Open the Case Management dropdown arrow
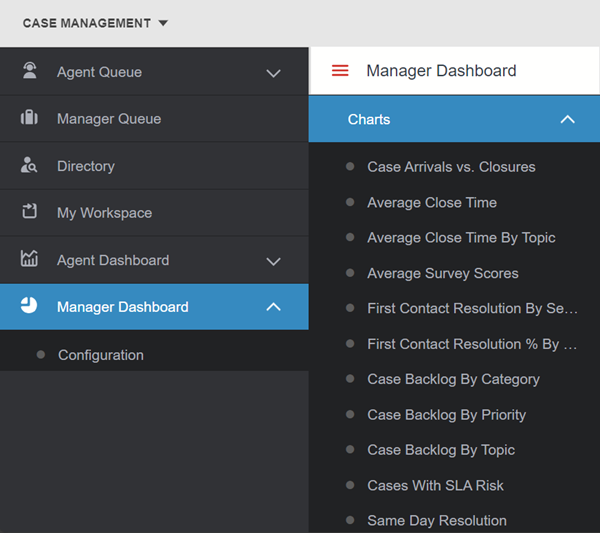Image resolution: width=600 pixels, height=533 pixels. point(163,23)
